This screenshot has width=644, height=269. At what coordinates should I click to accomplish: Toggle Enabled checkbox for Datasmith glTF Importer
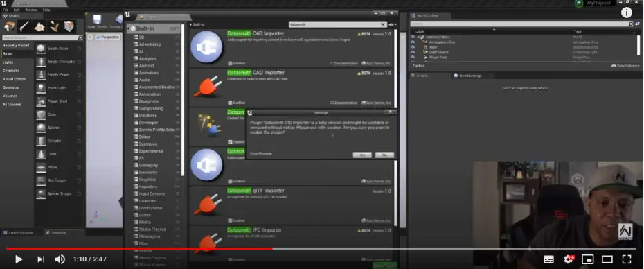[x=230, y=220]
